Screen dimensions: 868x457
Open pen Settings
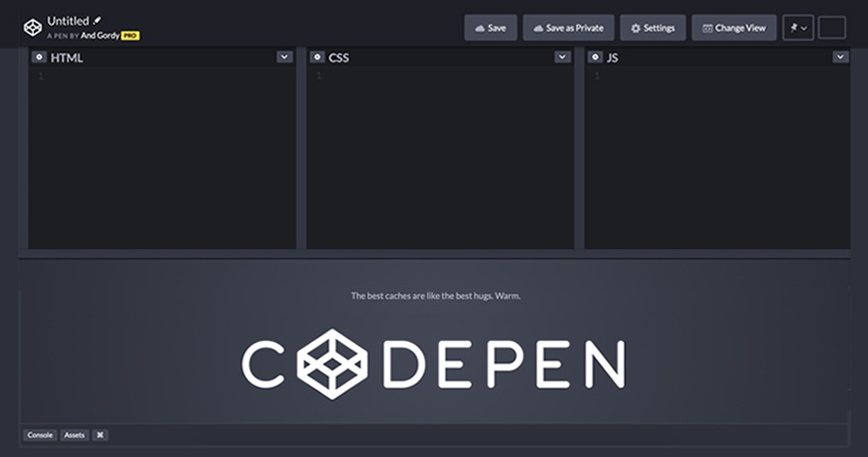point(653,27)
